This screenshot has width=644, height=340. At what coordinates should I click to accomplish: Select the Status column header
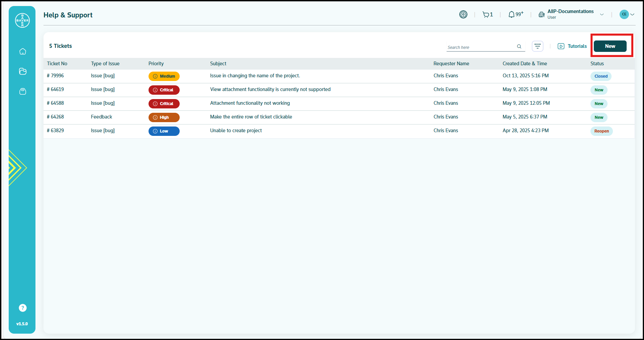coord(597,63)
